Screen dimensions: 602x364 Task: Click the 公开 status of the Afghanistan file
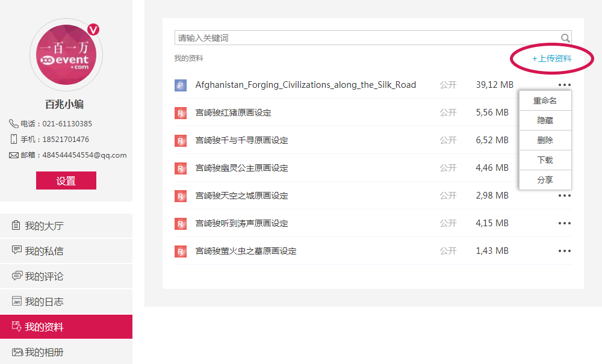tap(448, 85)
